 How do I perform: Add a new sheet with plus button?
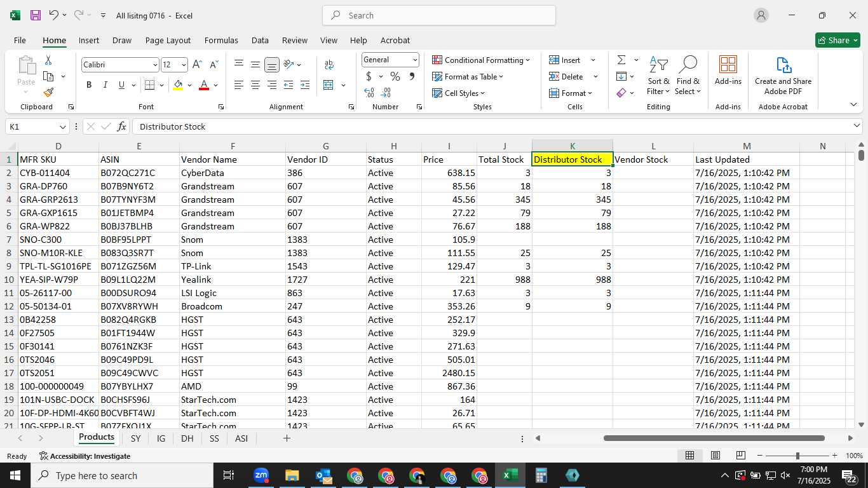287,438
